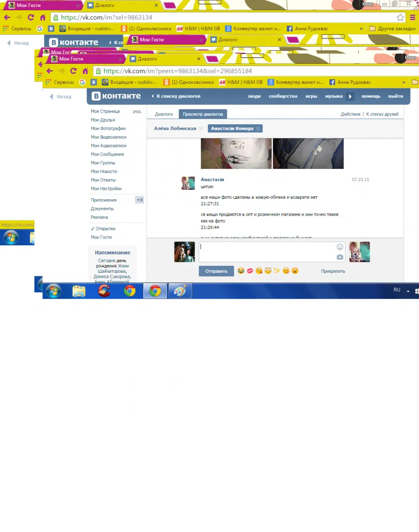Open the Открытки sidebar item
The width and height of the screenshot is (419, 532).
[103, 229]
